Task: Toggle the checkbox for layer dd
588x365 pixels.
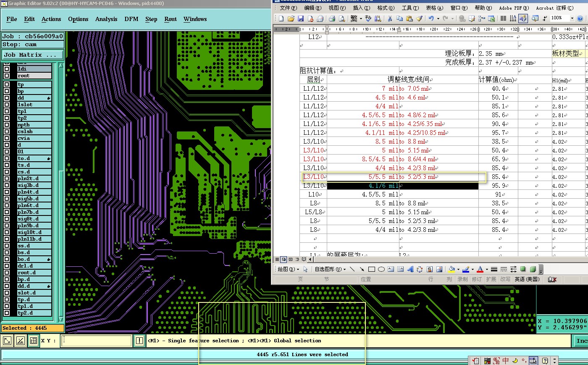Action: pyautogui.click(x=7, y=98)
